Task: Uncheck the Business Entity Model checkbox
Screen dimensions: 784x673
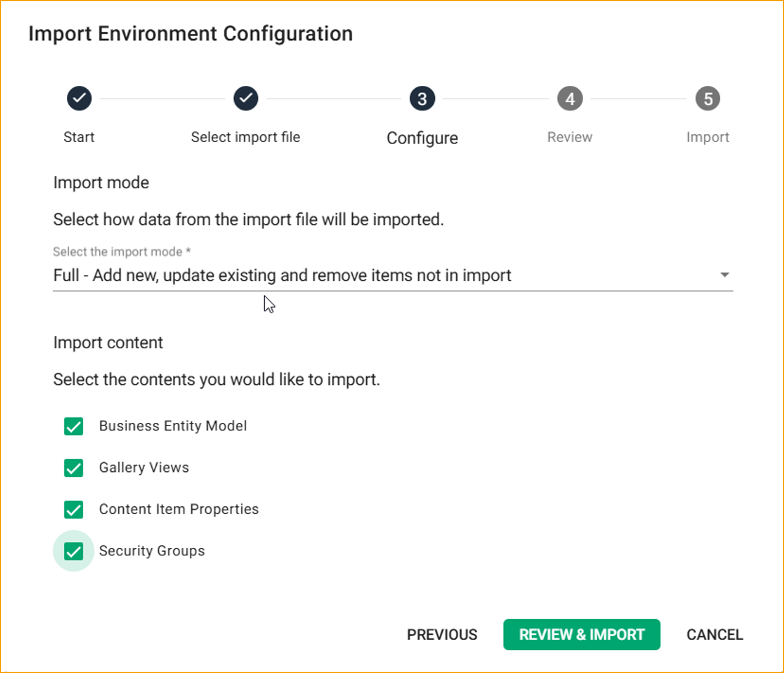Action: pyautogui.click(x=73, y=426)
